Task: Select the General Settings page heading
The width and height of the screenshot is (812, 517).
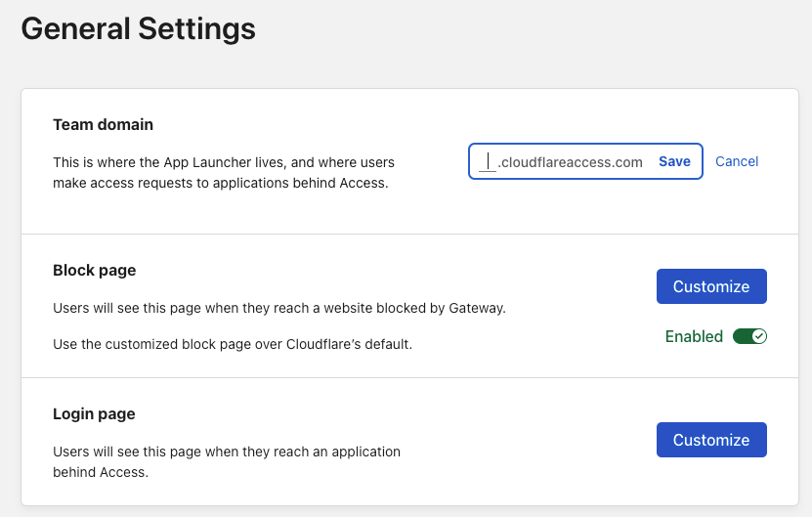Action: click(139, 28)
